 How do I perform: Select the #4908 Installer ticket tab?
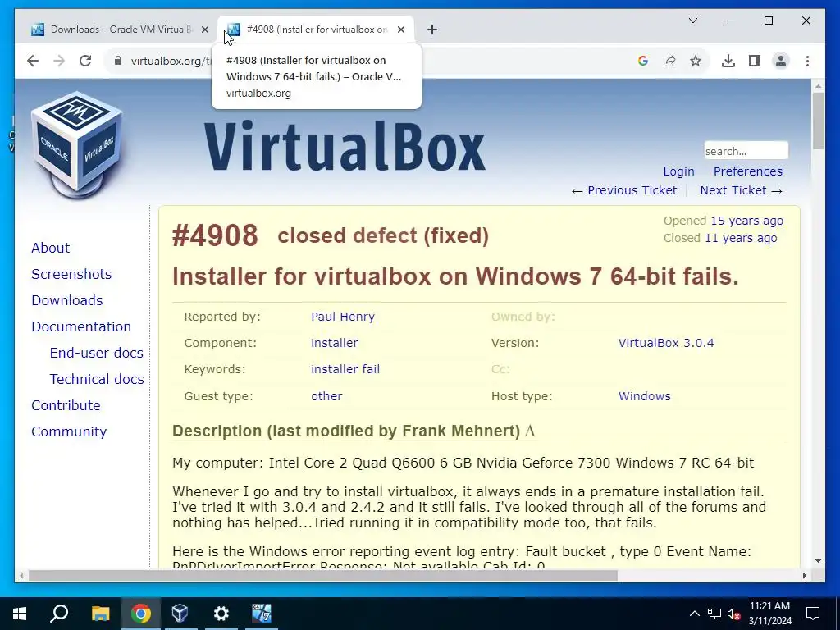(316, 30)
